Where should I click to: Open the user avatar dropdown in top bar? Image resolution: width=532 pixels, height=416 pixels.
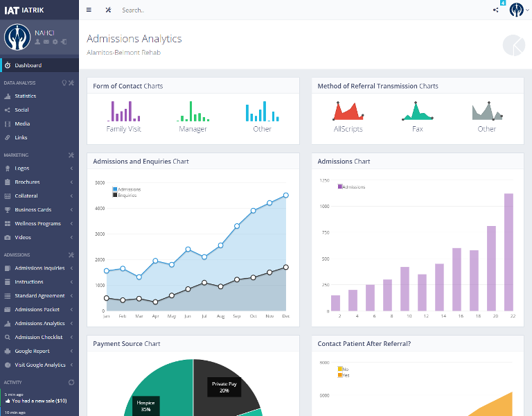tap(517, 10)
